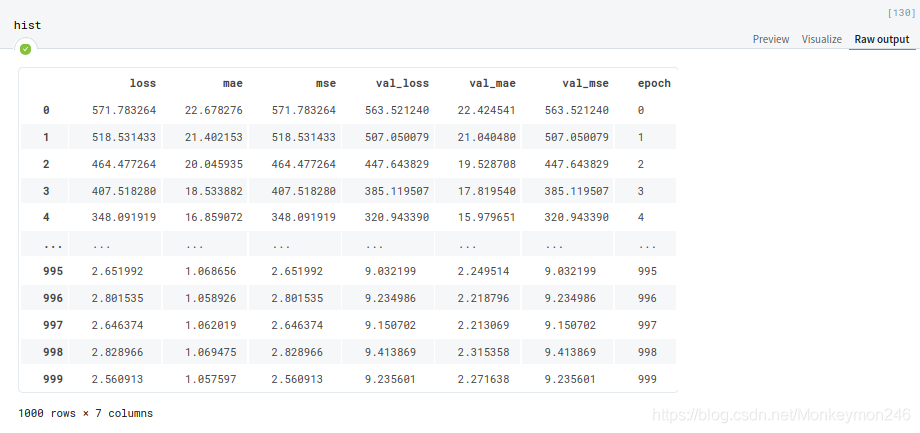Click the loss column header
This screenshot has height=433, width=920.
143,83
